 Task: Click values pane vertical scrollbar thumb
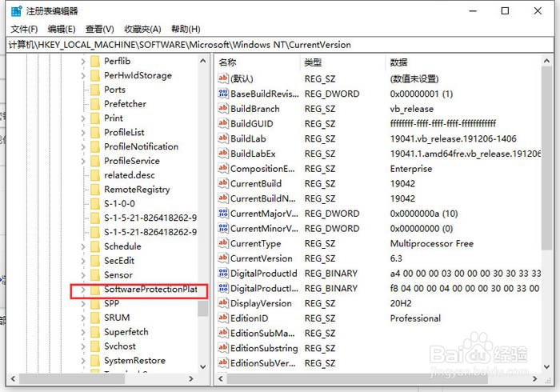click(546, 158)
